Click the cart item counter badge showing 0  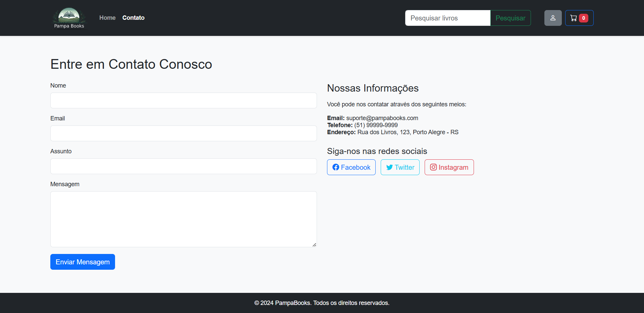click(584, 18)
